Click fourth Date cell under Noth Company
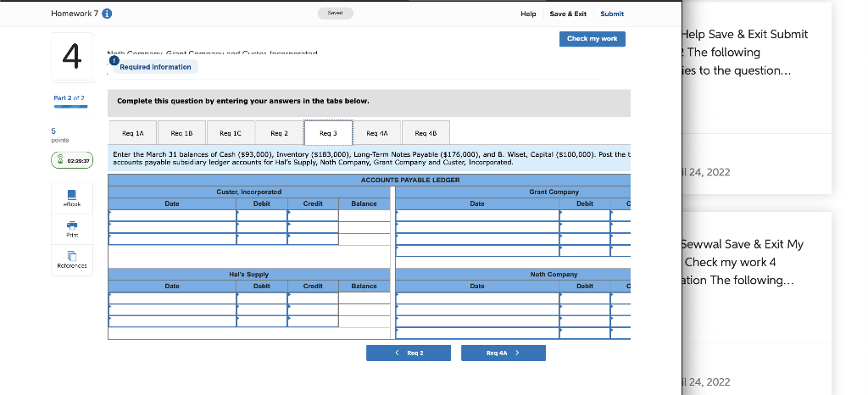Image resolution: width=868 pixels, height=395 pixels. click(477, 333)
